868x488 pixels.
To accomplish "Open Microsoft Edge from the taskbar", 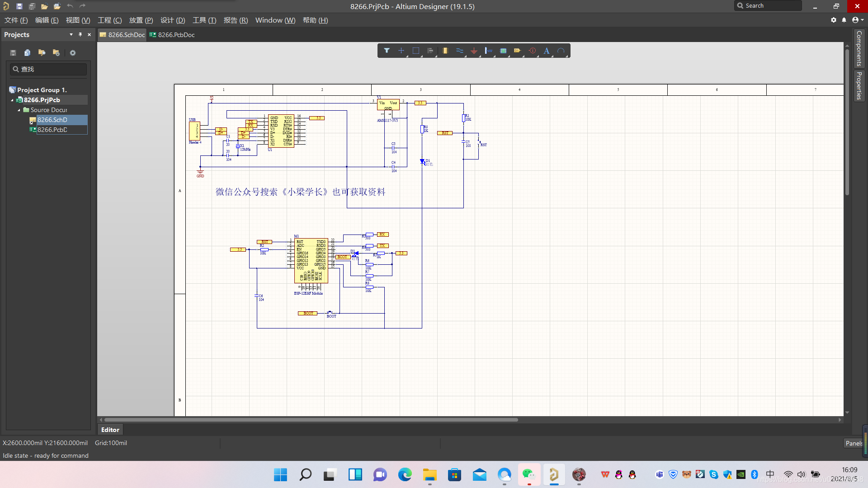I will (x=405, y=474).
